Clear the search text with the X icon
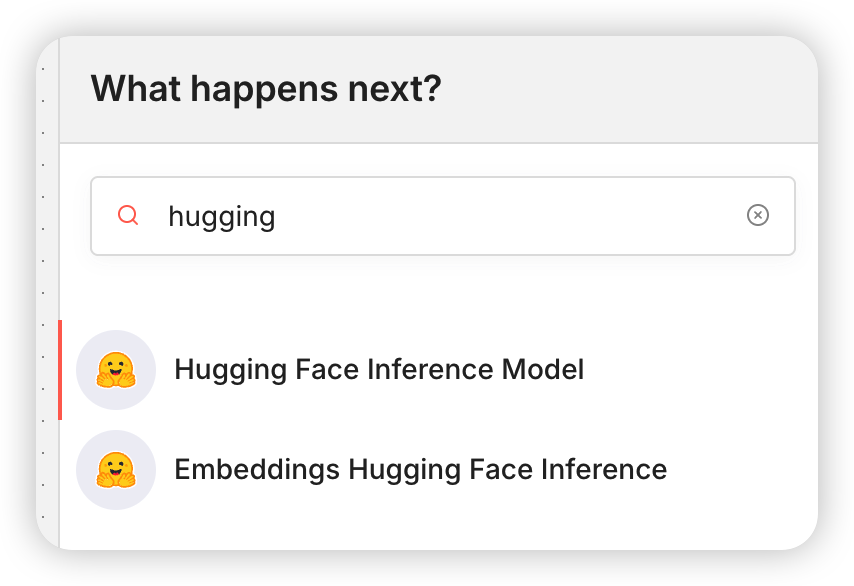The image size is (854, 586). tap(758, 215)
